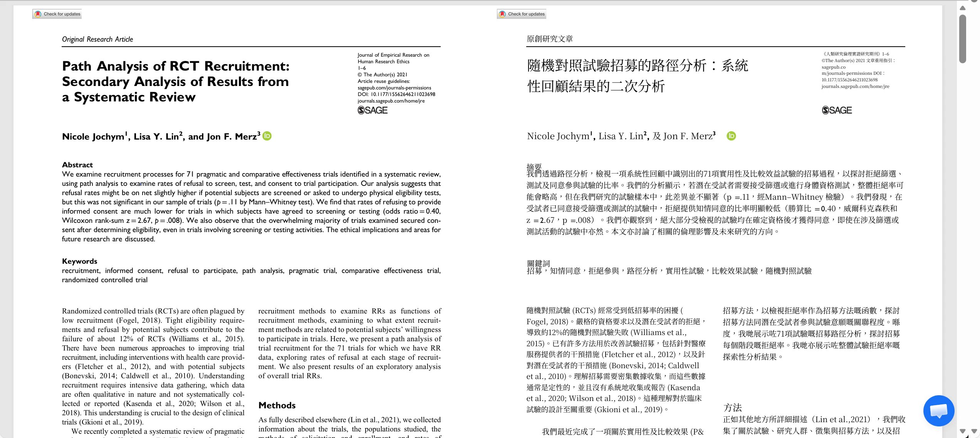Click the English Methods section heading

[277, 406]
